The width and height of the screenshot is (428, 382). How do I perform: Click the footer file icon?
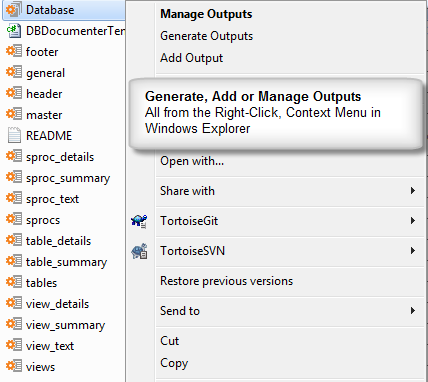[x=14, y=52]
